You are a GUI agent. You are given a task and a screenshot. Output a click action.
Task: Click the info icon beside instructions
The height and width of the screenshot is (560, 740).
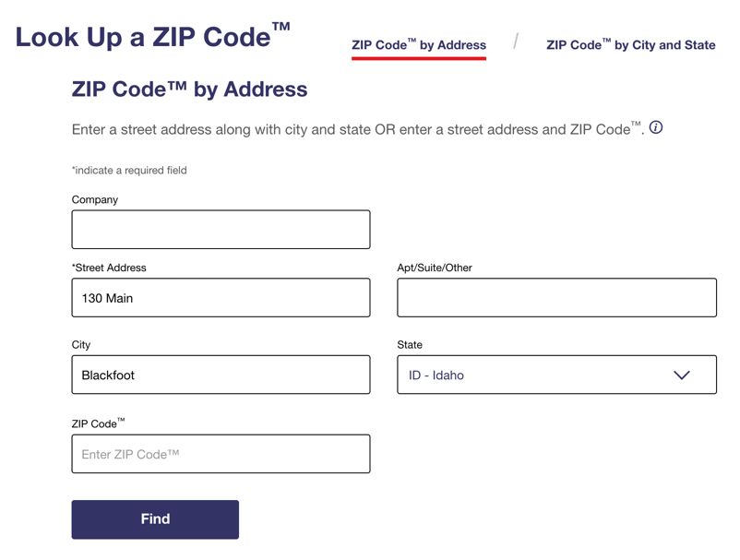coord(655,127)
